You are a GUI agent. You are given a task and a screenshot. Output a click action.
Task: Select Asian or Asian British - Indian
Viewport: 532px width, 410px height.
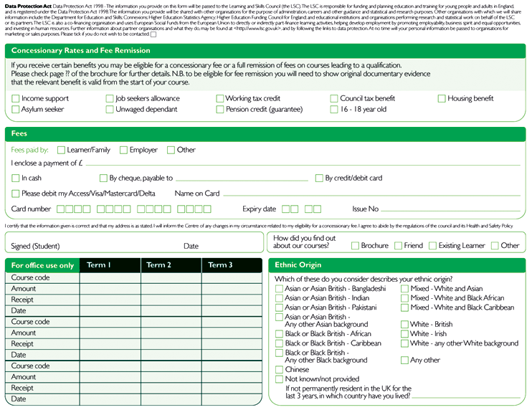pyautogui.click(x=279, y=298)
